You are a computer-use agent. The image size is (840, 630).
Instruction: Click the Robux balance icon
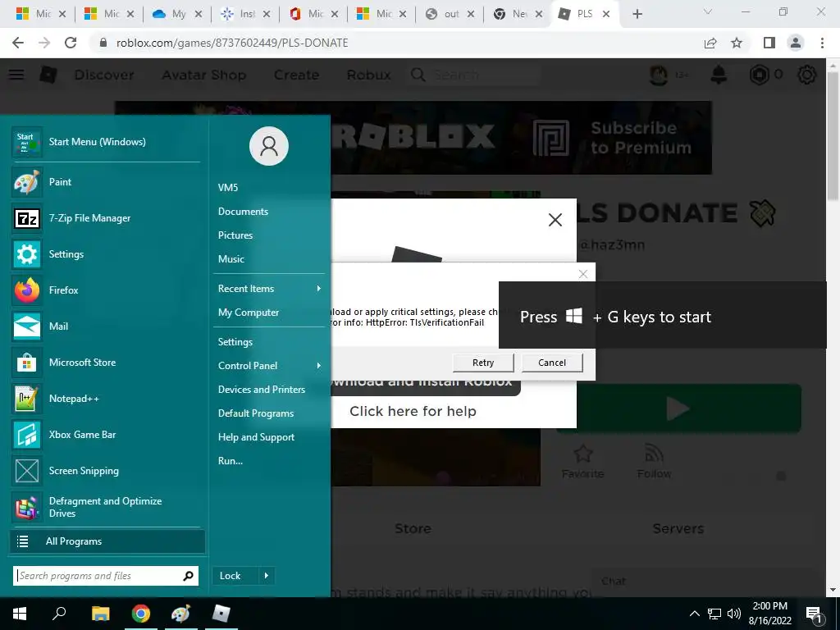click(759, 75)
